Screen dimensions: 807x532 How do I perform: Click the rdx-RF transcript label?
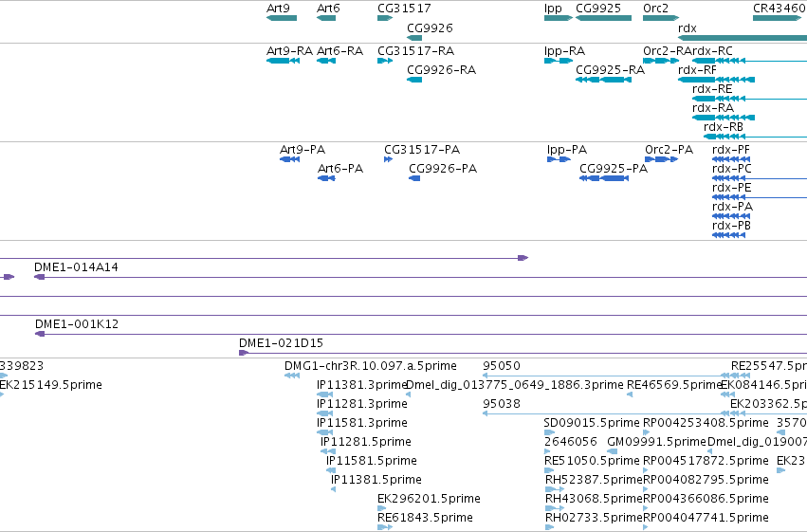[x=697, y=70]
